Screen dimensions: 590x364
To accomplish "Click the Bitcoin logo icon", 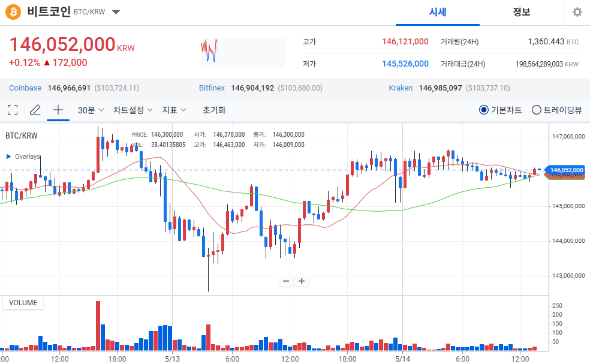I will tap(13, 12).
